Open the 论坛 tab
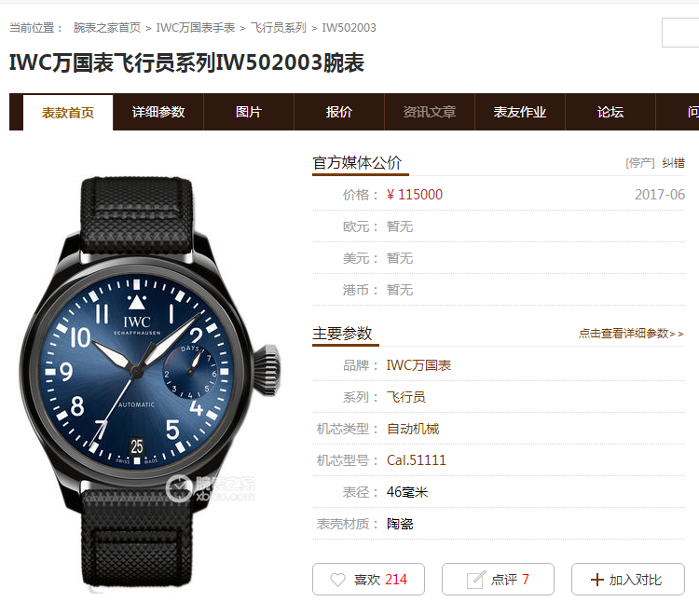This screenshot has height=616, width=699. (610, 112)
